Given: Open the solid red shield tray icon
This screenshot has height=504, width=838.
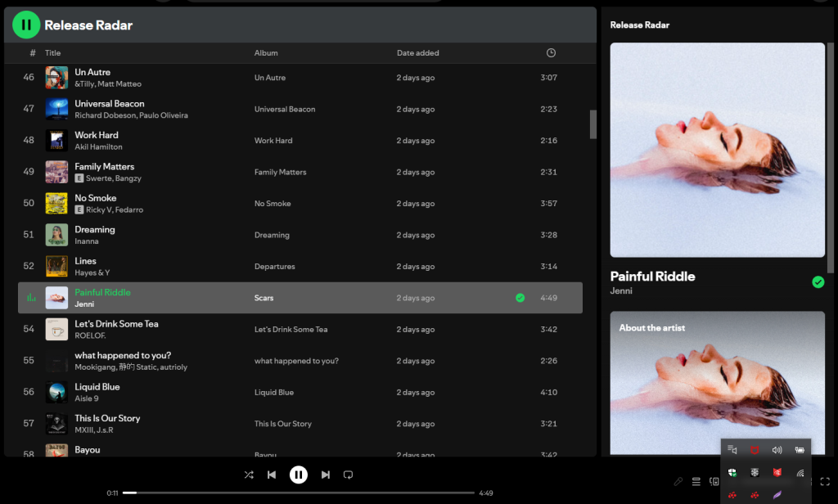Looking at the screenshot, I should click(777, 472).
